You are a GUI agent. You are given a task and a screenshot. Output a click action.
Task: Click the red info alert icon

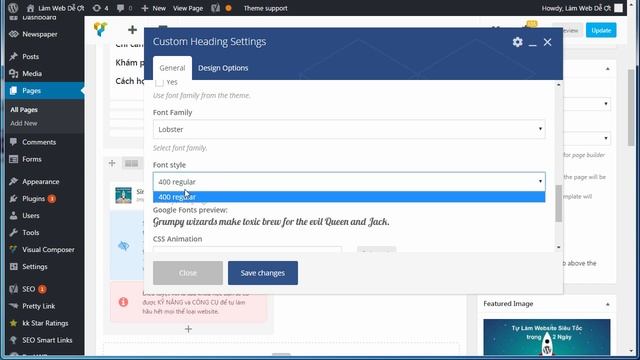(x=123, y=302)
